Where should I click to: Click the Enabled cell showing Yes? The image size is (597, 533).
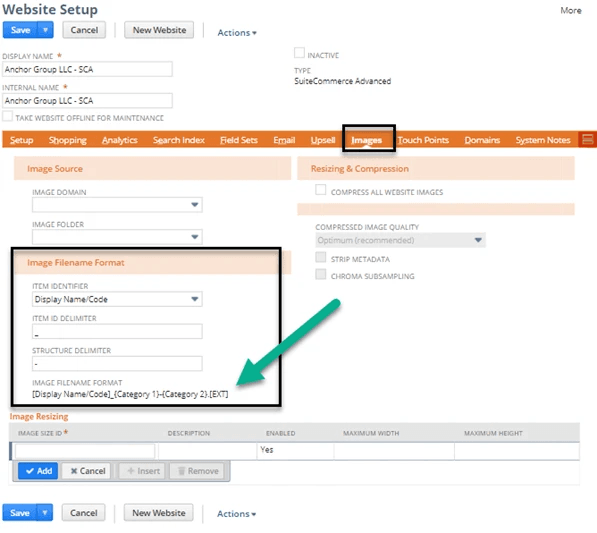tap(295, 451)
